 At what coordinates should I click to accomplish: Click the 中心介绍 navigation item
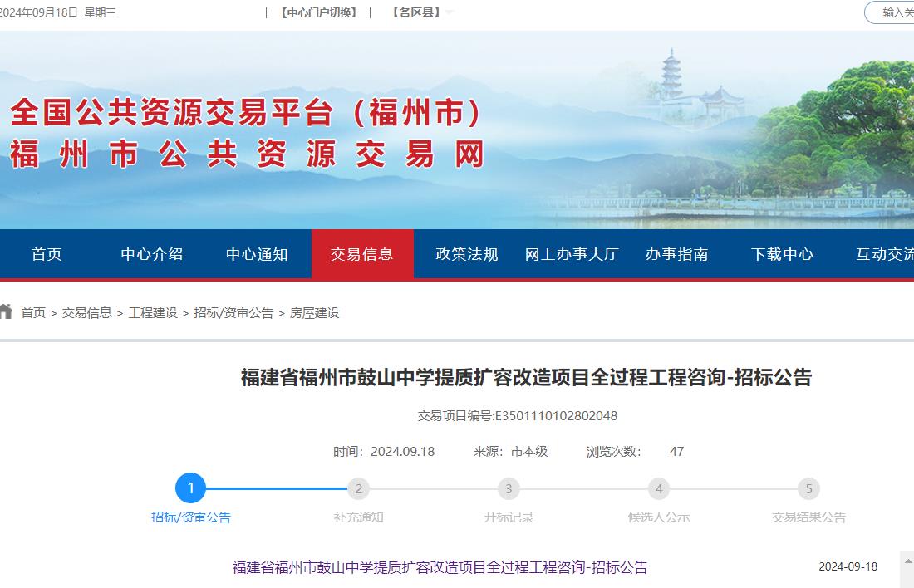151,254
